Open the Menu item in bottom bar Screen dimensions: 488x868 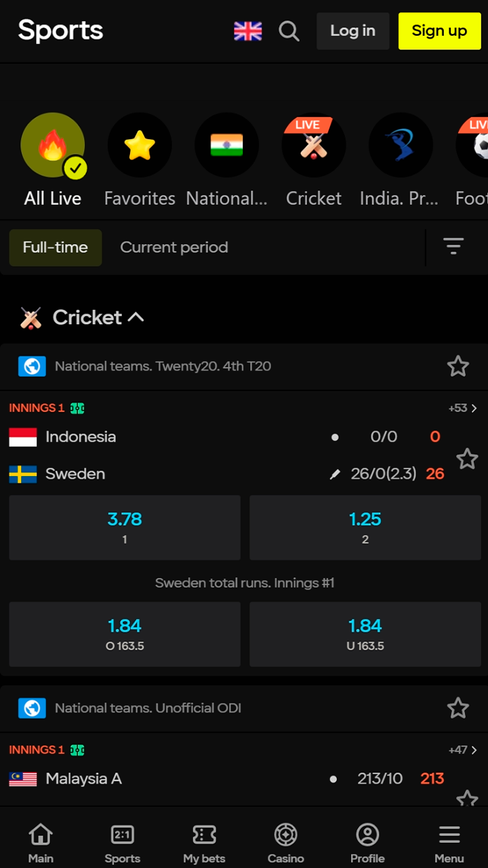[449, 835]
